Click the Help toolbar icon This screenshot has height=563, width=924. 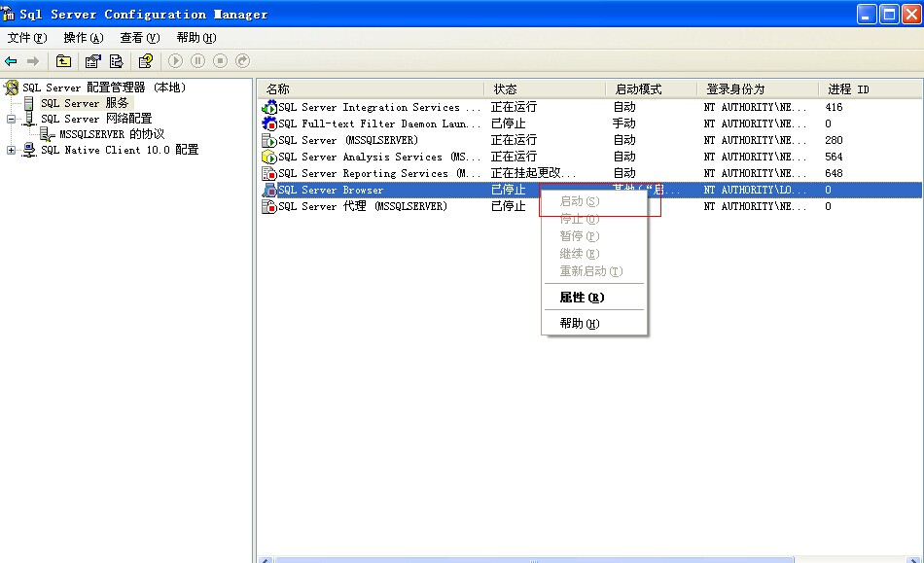pyautogui.click(x=146, y=60)
